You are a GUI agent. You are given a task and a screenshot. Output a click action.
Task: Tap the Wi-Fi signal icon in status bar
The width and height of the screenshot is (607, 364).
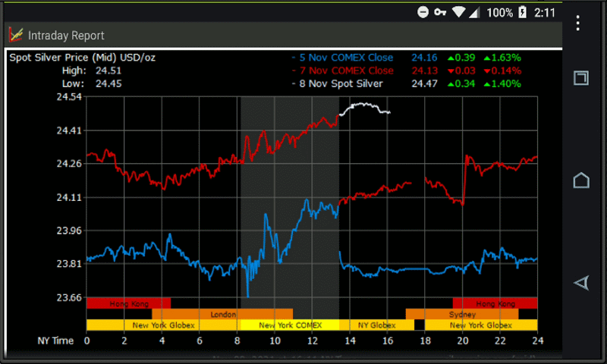(x=458, y=12)
